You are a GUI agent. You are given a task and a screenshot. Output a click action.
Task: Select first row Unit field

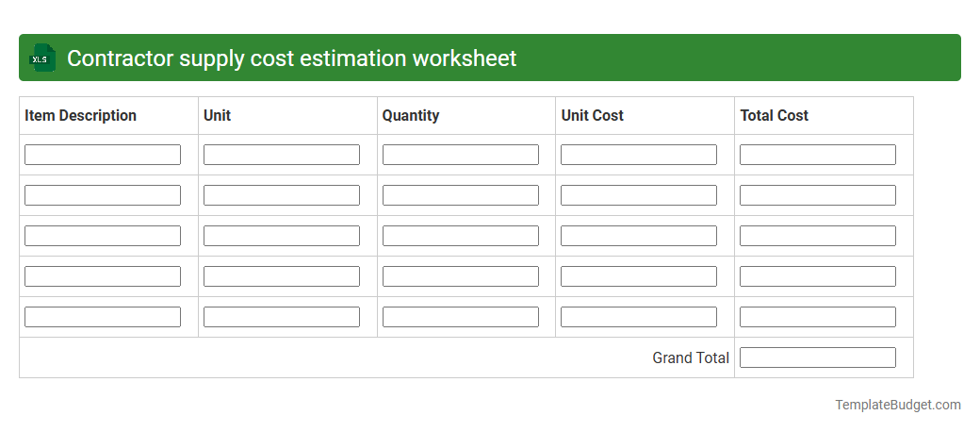pyautogui.click(x=281, y=155)
